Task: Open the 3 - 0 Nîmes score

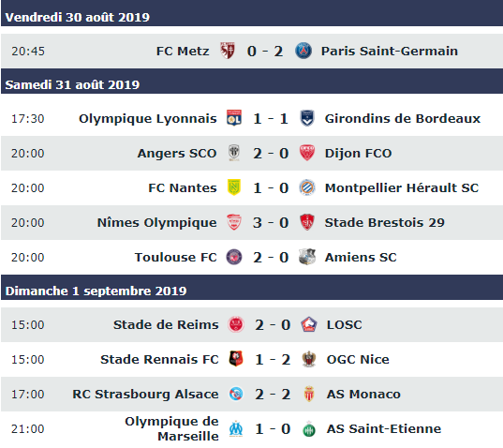Action: (x=271, y=222)
